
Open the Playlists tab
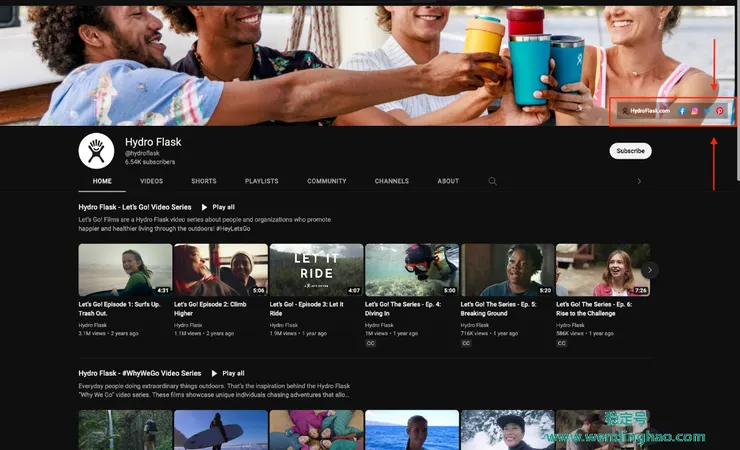pos(261,181)
